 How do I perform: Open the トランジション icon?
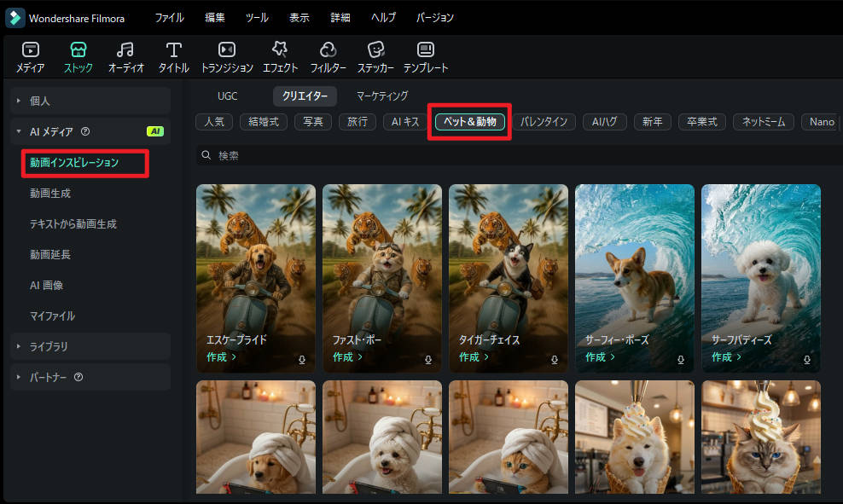coord(226,50)
